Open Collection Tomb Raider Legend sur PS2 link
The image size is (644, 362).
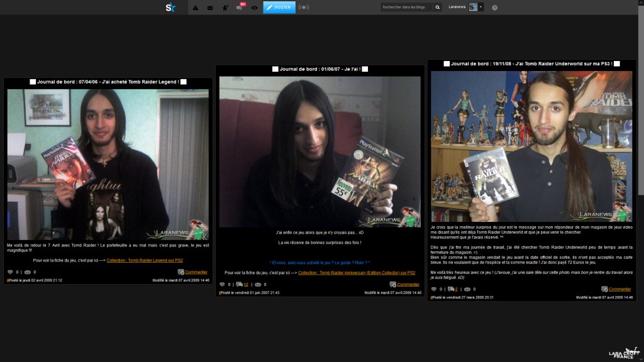point(145,260)
